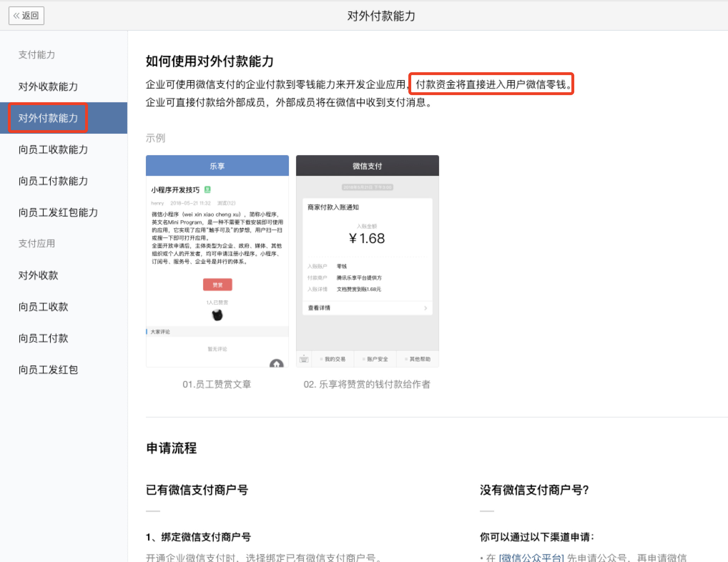
Task: Select 向员工付款 under 支付应用
Action: (43, 338)
